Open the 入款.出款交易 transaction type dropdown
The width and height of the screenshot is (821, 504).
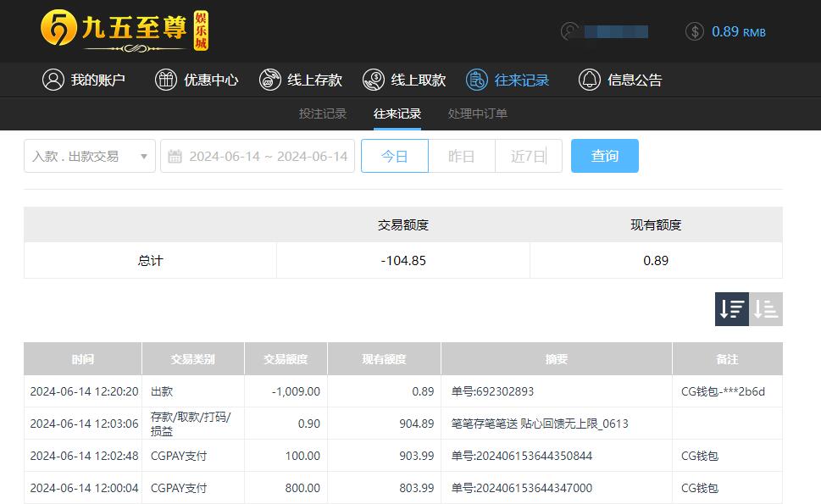click(89, 155)
